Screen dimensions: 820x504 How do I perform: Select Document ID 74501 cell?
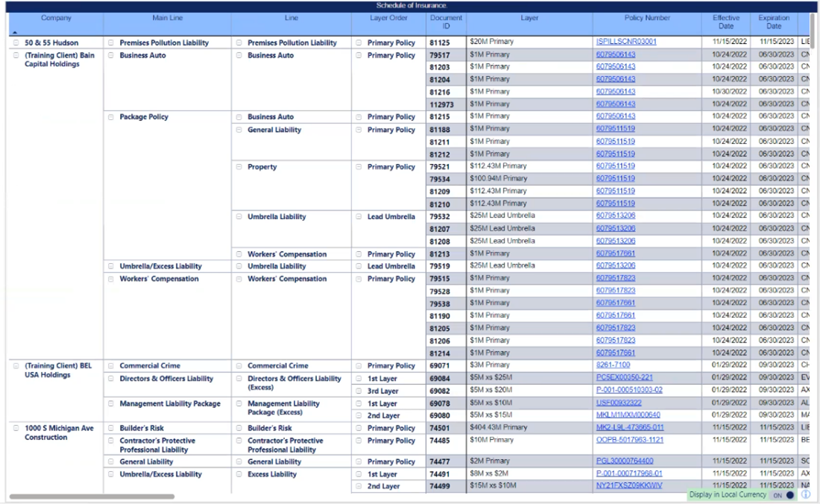(446, 428)
